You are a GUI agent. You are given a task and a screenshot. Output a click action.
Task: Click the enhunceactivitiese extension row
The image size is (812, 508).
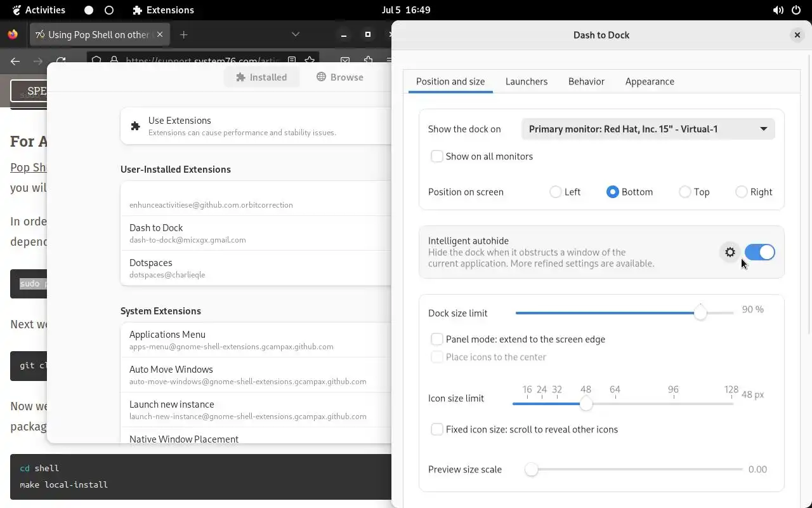256,198
